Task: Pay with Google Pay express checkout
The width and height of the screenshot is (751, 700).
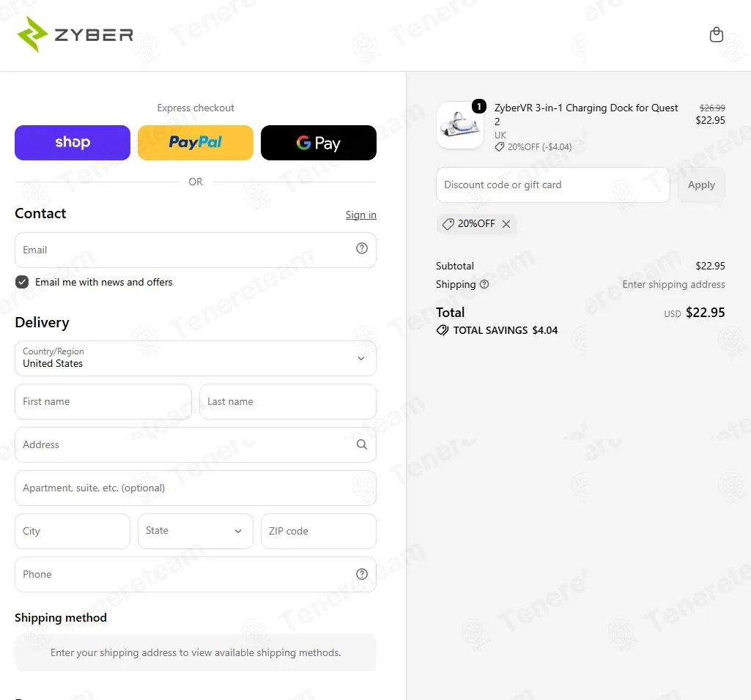Action: point(319,143)
